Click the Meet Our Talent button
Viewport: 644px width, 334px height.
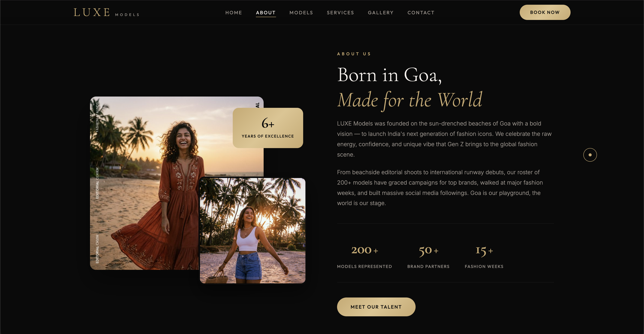376,307
